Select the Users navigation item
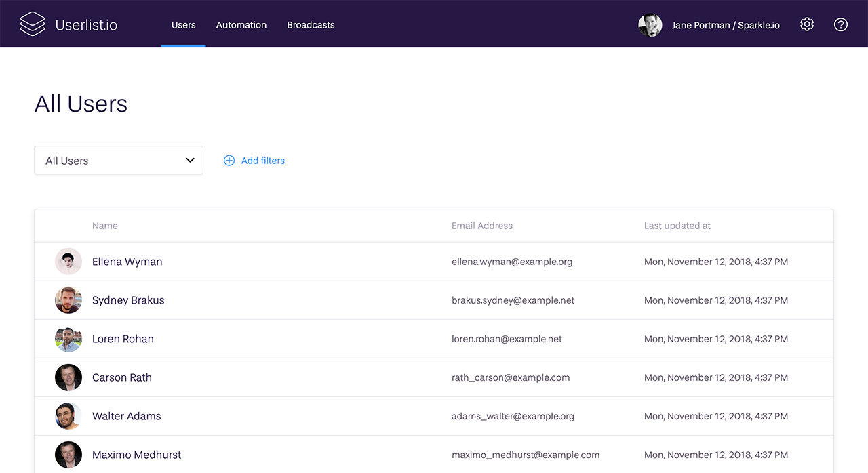Image resolution: width=868 pixels, height=473 pixels. coord(183,24)
